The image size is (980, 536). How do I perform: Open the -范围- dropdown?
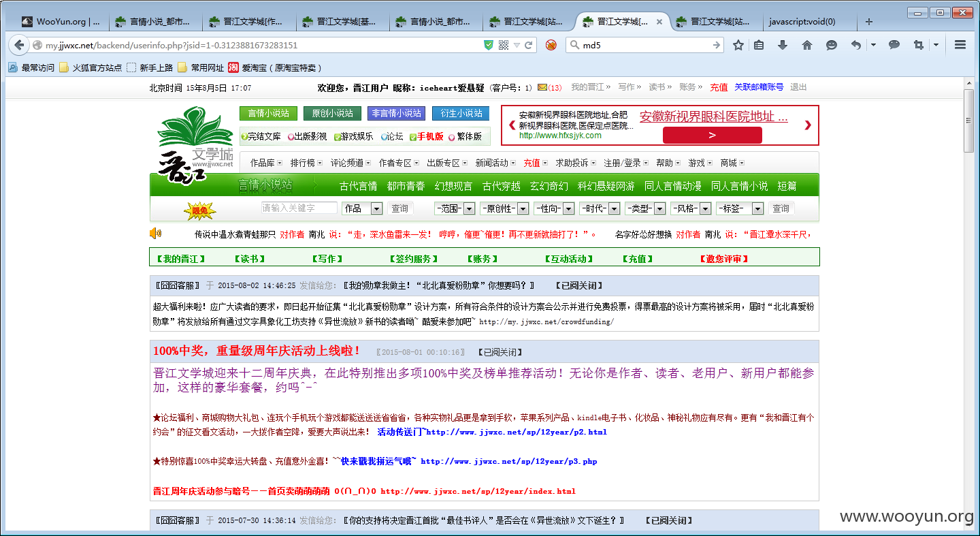tap(454, 208)
